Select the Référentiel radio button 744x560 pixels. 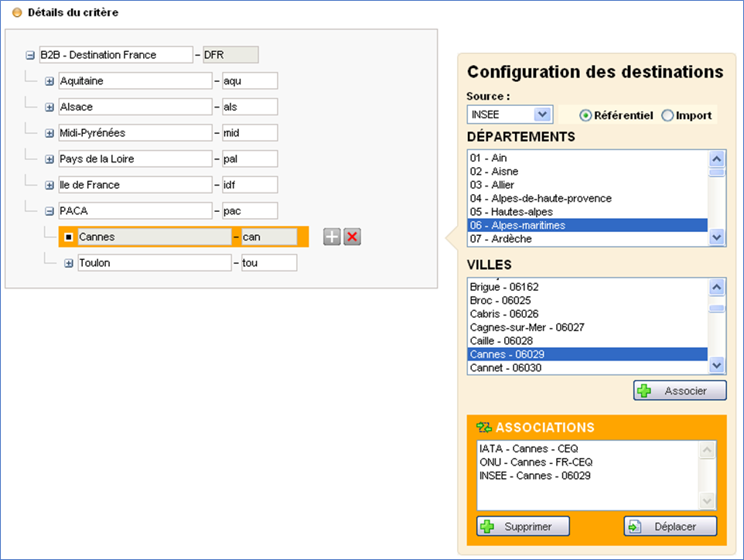tap(585, 115)
